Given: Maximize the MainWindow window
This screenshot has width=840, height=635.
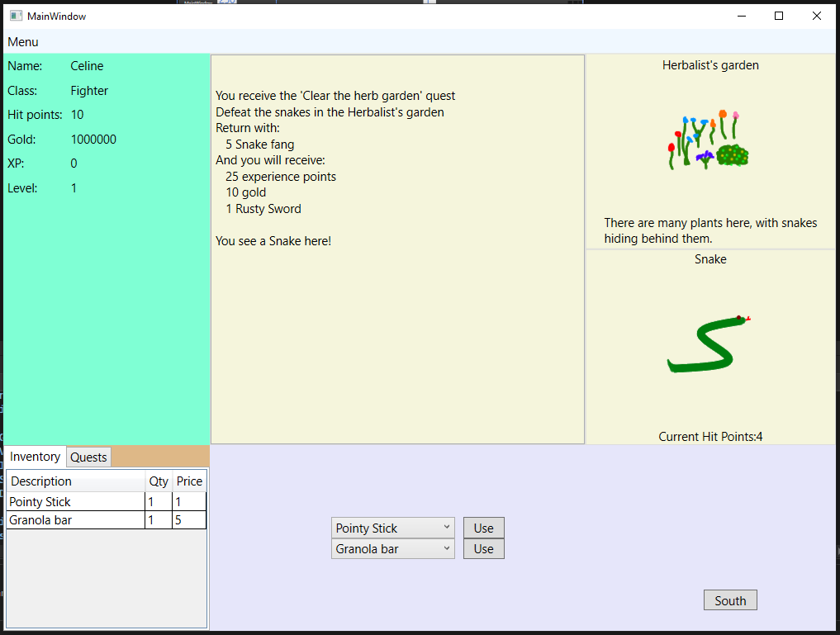Looking at the screenshot, I should click(779, 16).
